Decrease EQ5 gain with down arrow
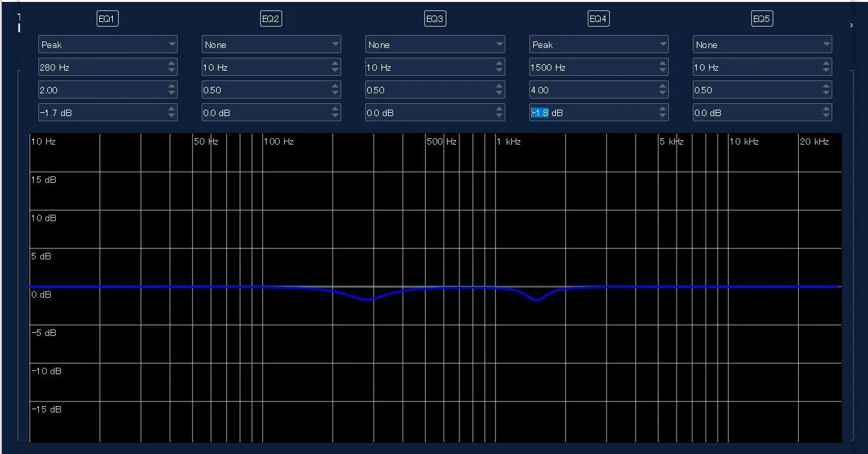 (826, 117)
